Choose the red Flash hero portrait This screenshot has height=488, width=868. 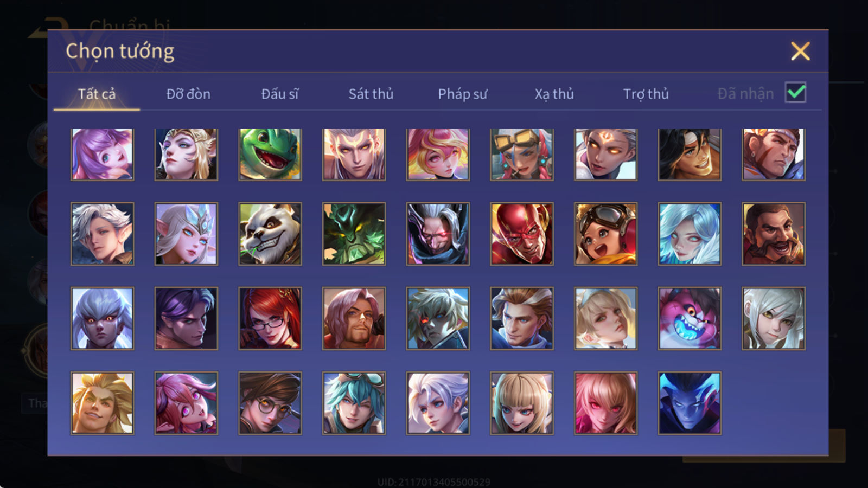(522, 234)
